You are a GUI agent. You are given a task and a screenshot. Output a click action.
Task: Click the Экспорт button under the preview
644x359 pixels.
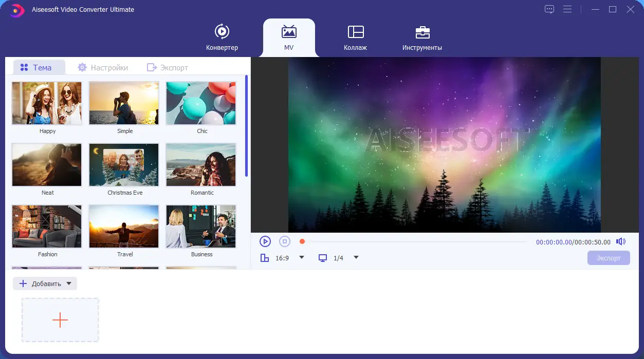click(x=609, y=258)
